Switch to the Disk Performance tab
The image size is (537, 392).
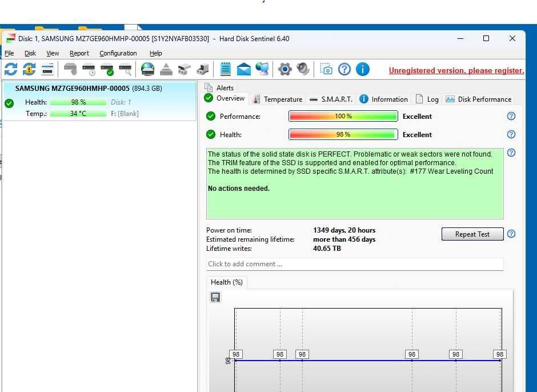coord(478,99)
